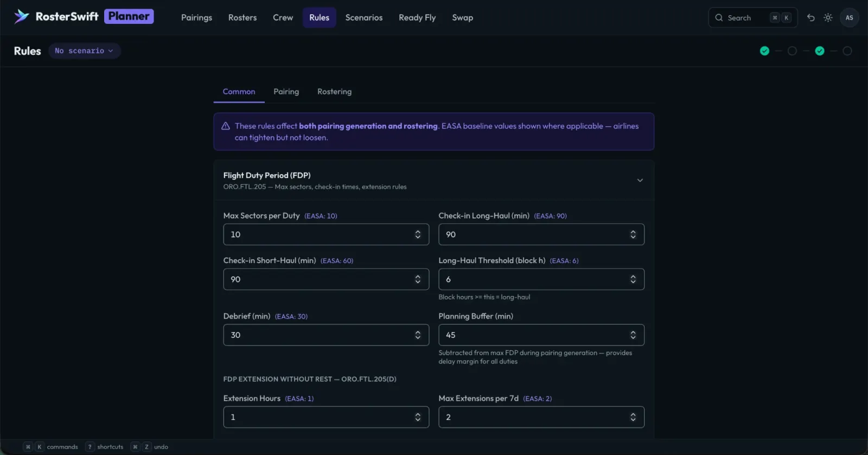Image resolution: width=868 pixels, height=455 pixels.
Task: Click the Planner badge next to the logo
Action: 129,16
